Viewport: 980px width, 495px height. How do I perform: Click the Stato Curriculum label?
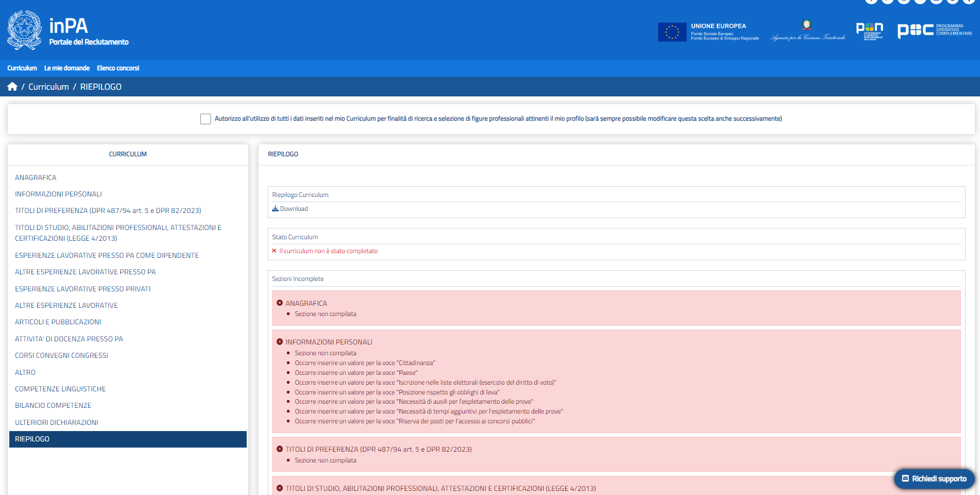tap(295, 237)
